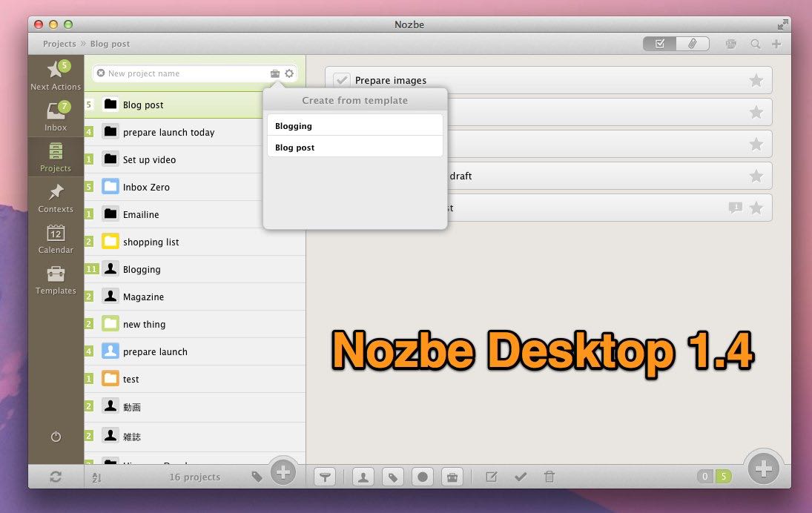This screenshot has width=812, height=513.
Task: Select the Blog post project
Action: pyautogui.click(x=174, y=105)
